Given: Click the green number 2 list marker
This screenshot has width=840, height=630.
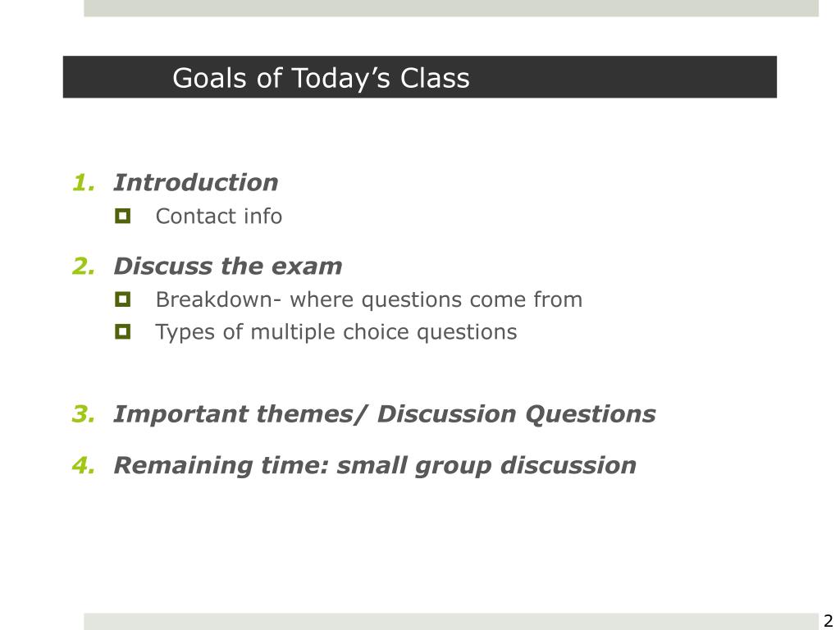Looking at the screenshot, I should click(84, 267).
